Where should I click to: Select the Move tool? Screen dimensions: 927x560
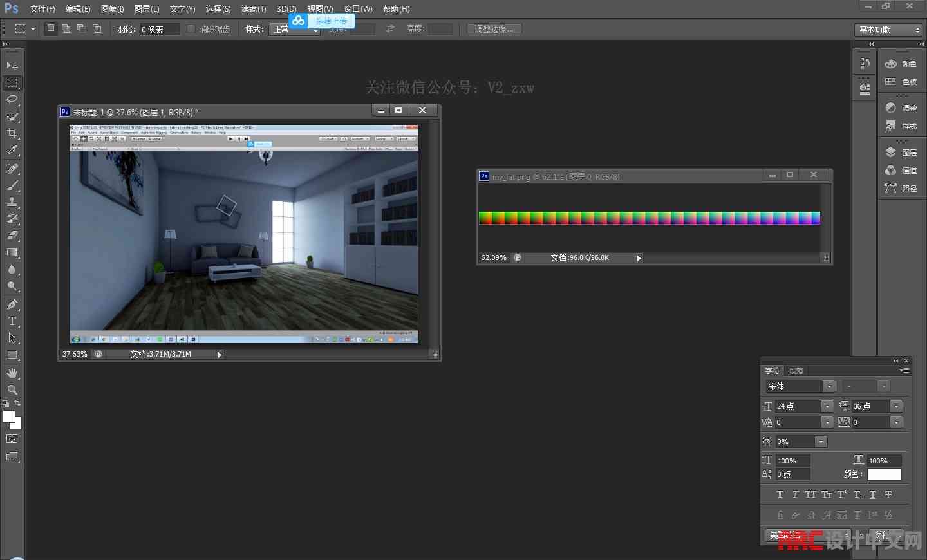[12, 66]
